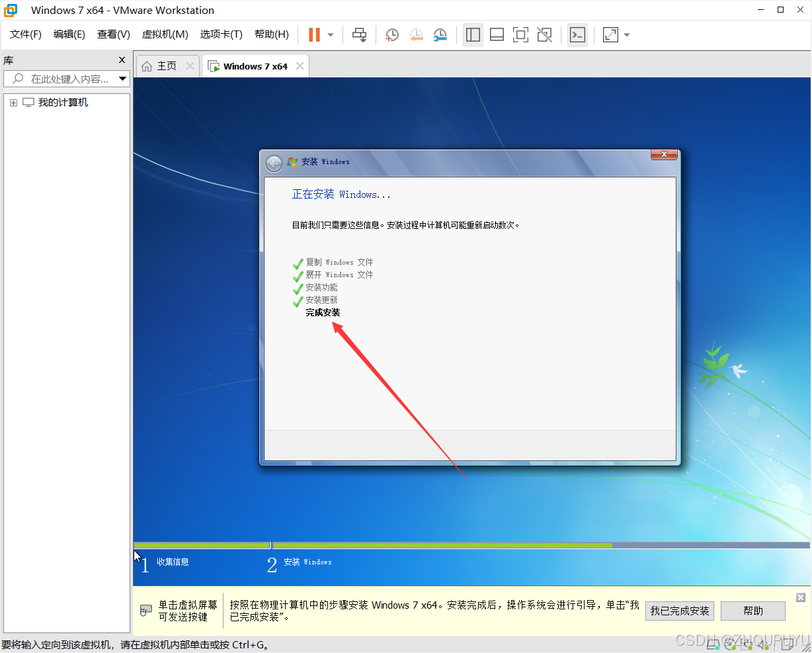
Task: Click the Send Ctrl+Alt+Del toolbar icon
Action: coord(360,35)
